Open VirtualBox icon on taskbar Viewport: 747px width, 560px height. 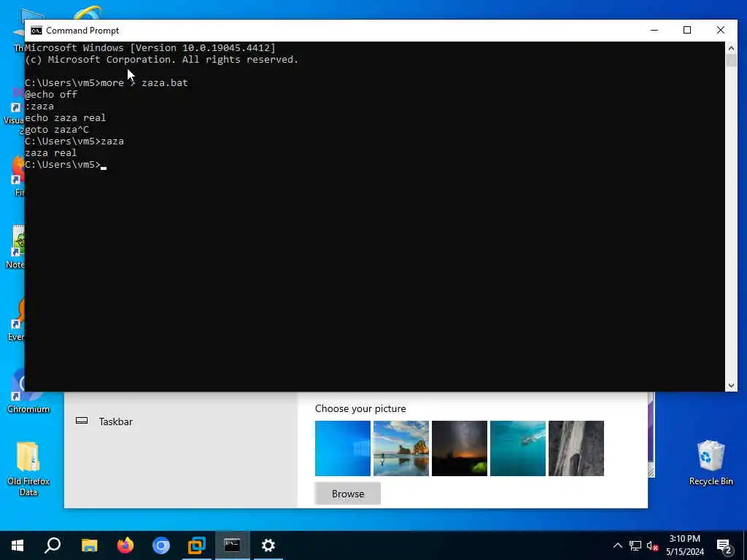(x=196, y=545)
